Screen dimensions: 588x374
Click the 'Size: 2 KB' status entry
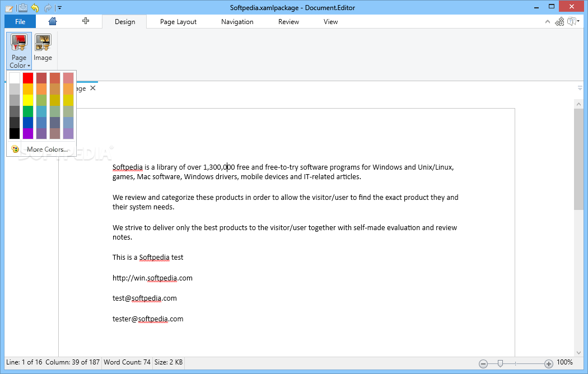click(169, 362)
